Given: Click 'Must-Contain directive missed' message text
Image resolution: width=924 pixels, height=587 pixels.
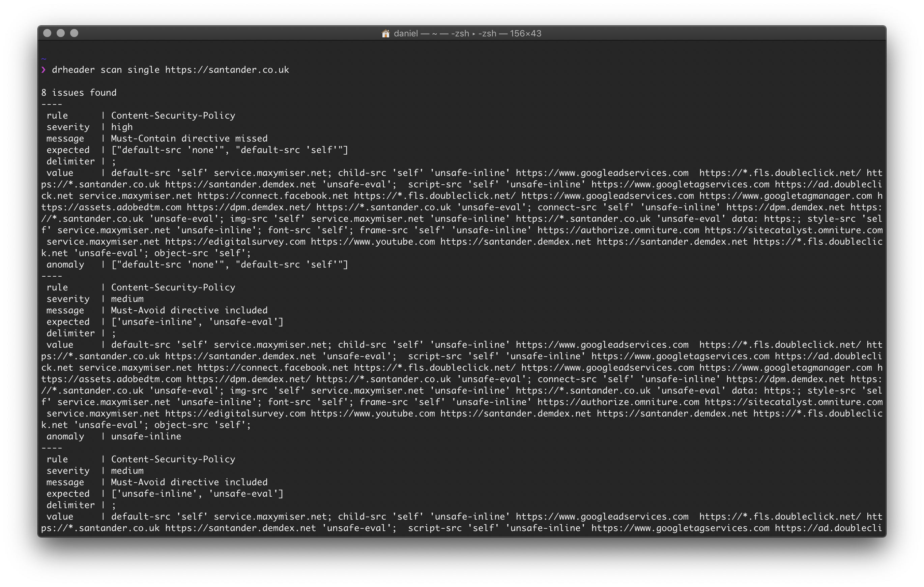Looking at the screenshot, I should 189,138.
